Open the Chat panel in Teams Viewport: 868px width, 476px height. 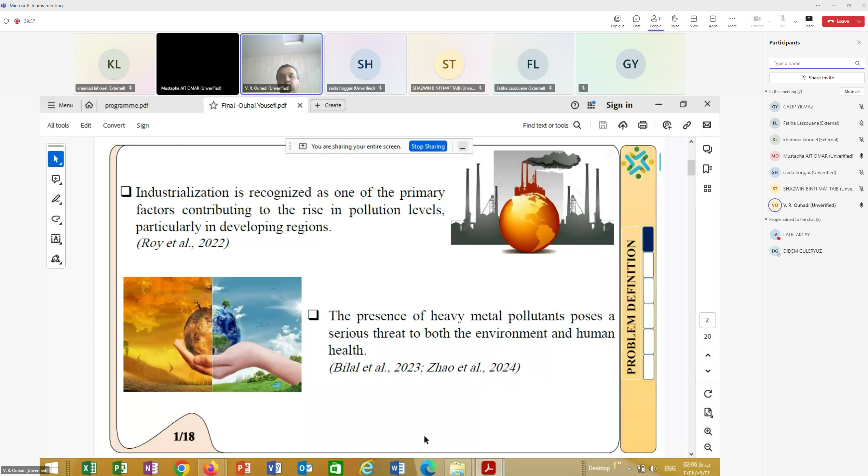pyautogui.click(x=636, y=21)
